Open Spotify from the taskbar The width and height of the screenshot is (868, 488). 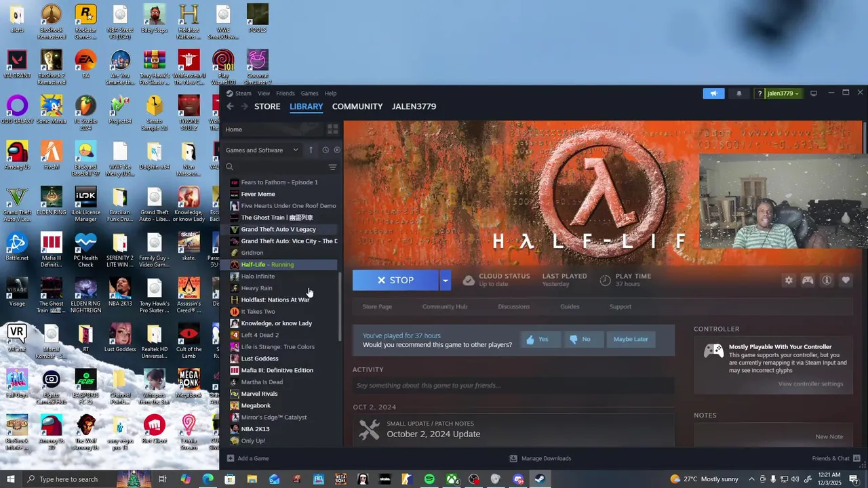(x=429, y=479)
